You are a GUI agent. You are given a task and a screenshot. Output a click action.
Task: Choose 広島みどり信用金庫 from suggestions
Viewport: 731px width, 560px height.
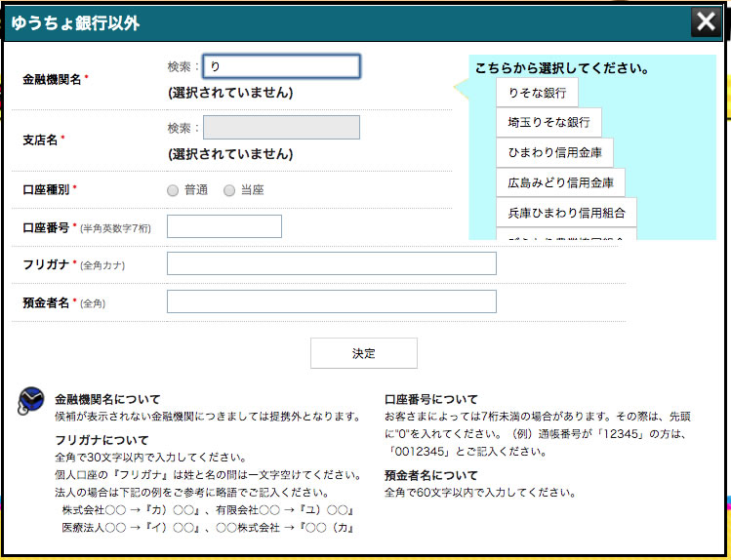click(560, 182)
